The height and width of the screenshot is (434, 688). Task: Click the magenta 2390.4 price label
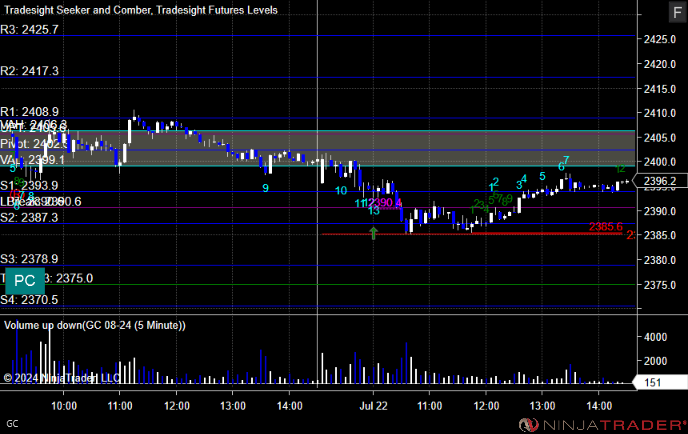[387, 203]
